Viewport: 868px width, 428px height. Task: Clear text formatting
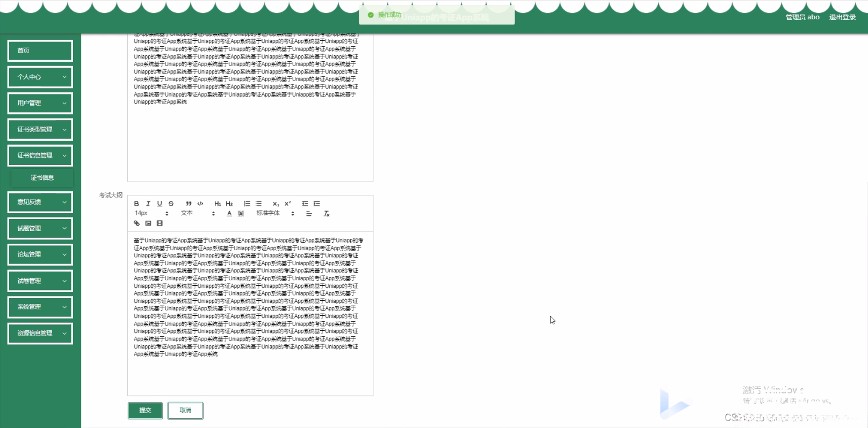[x=327, y=213]
